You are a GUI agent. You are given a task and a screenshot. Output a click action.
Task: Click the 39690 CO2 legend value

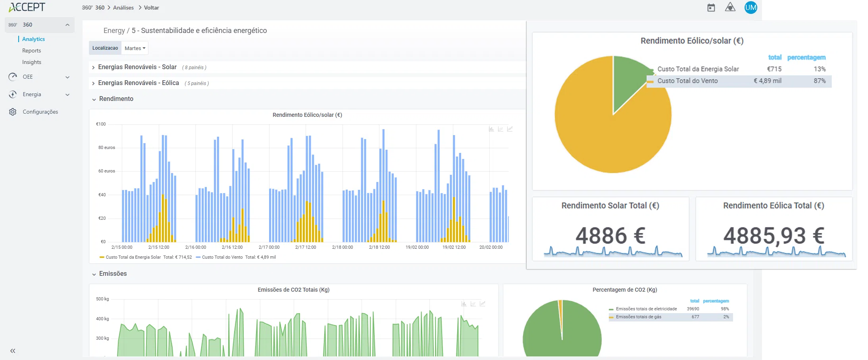click(x=693, y=309)
